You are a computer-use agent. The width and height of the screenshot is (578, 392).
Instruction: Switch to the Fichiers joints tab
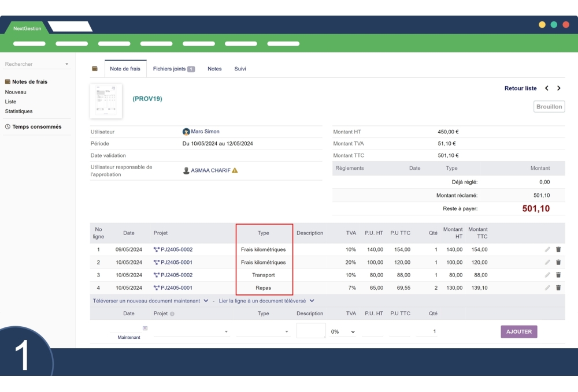tap(170, 68)
